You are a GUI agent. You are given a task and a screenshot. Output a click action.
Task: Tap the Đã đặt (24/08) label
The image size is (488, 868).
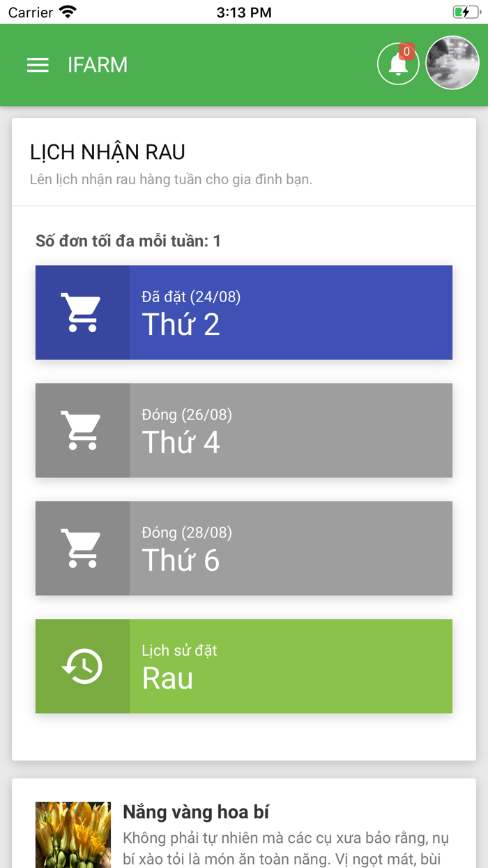tap(191, 297)
